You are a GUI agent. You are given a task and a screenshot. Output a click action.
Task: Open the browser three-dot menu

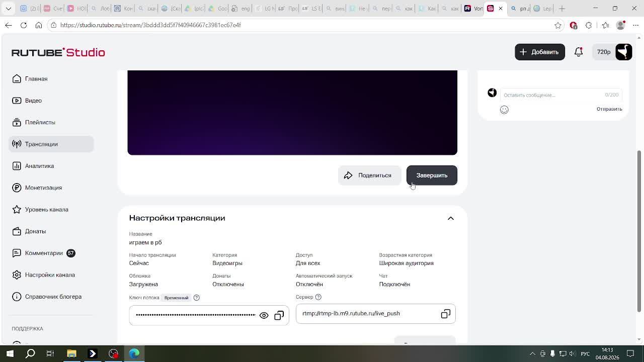(x=635, y=25)
